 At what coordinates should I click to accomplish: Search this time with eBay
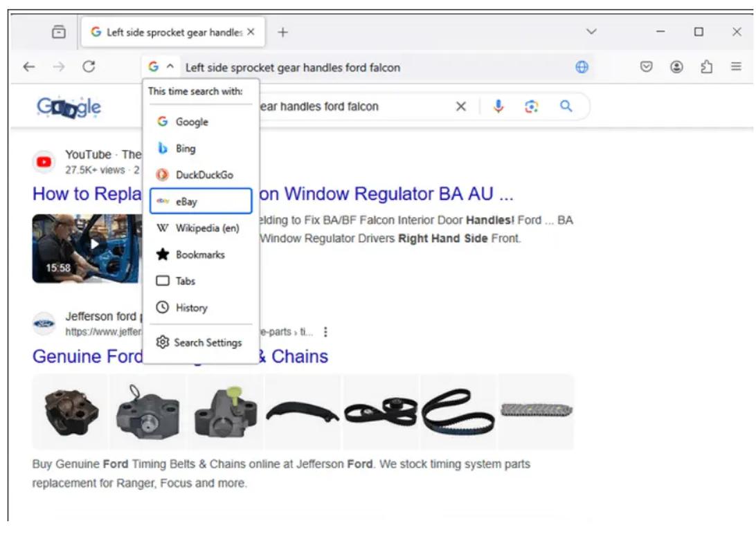201,201
